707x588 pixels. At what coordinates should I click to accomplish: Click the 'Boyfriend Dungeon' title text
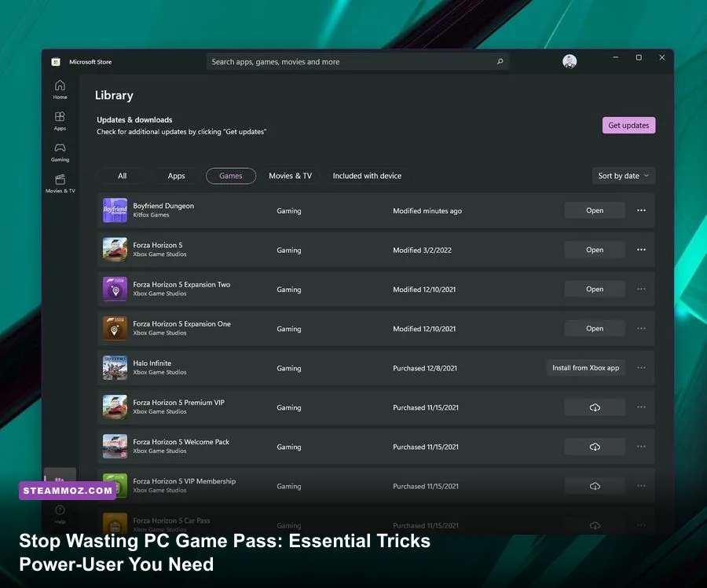coord(163,206)
